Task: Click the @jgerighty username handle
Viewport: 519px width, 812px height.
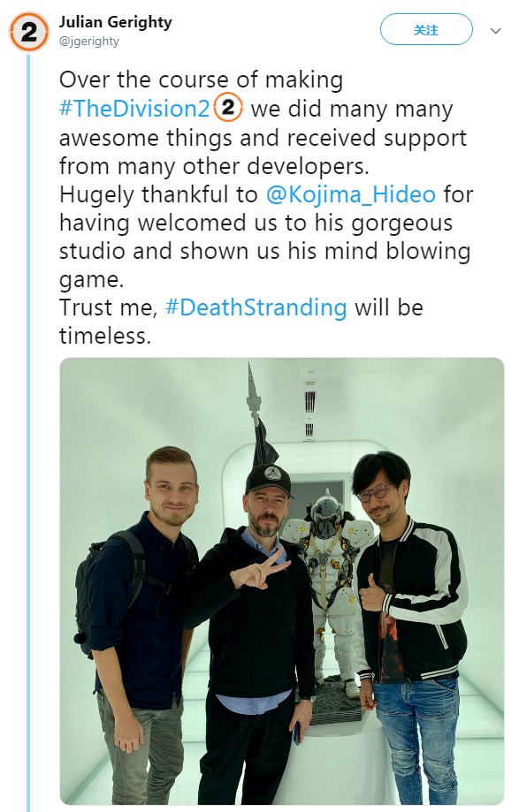Action: (x=88, y=42)
